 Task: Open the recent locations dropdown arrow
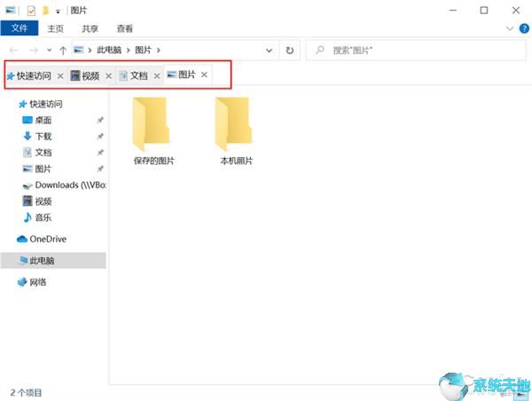(49, 51)
